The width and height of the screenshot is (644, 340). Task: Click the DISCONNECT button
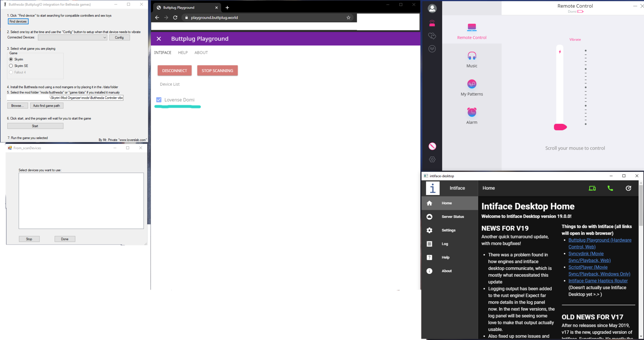click(x=174, y=71)
